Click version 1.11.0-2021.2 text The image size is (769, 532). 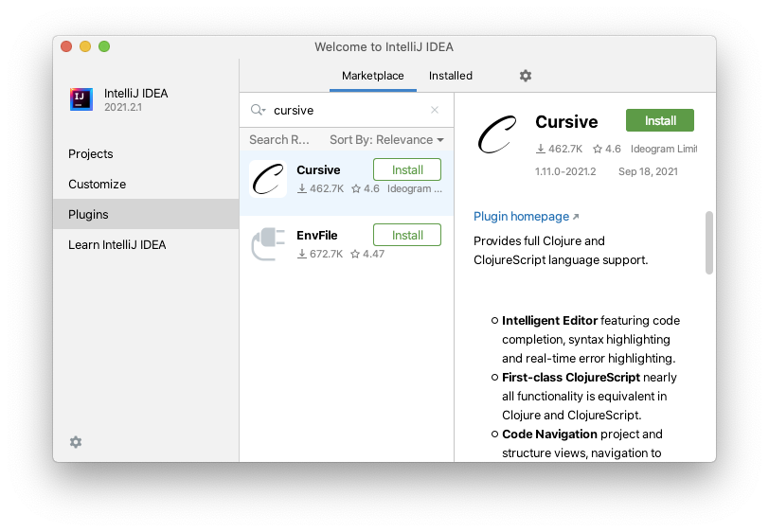point(565,171)
